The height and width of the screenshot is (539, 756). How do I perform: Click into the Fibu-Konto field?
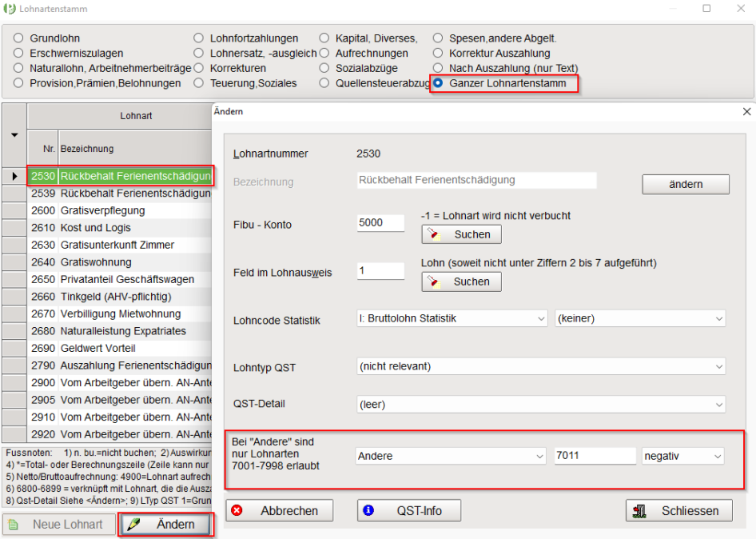[380, 223]
